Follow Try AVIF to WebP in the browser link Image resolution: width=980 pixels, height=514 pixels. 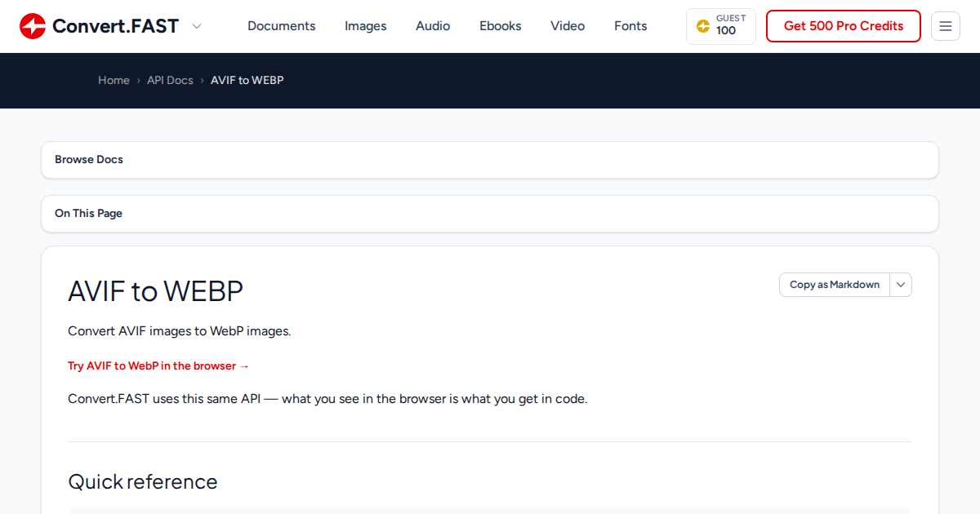[x=158, y=366]
